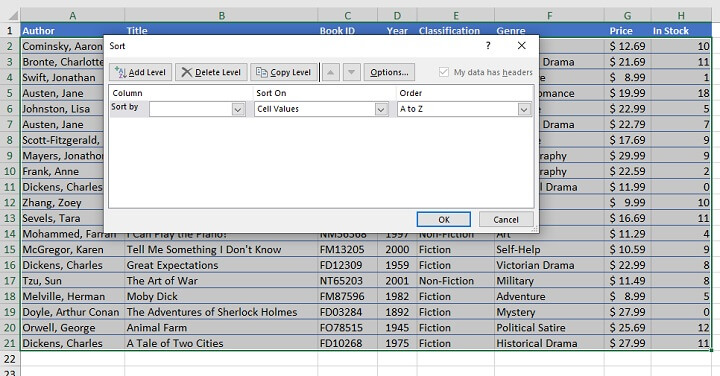This screenshot has height=376, width=720.
Task: Click cell Great Expectations
Action: coord(221,265)
